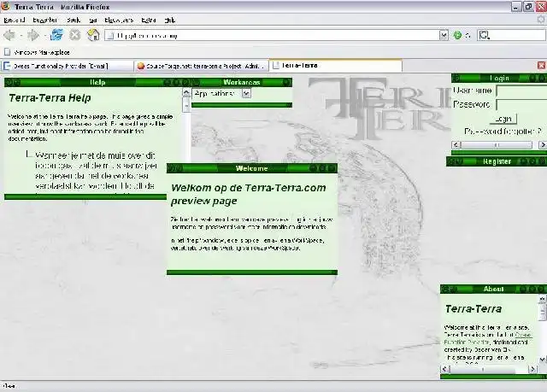The image size is (547, 392).
Task: Open the Beeld menu
Action: tap(74, 20)
